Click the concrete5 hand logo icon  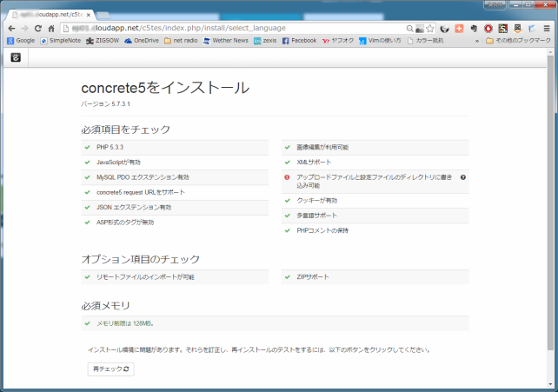16,57
